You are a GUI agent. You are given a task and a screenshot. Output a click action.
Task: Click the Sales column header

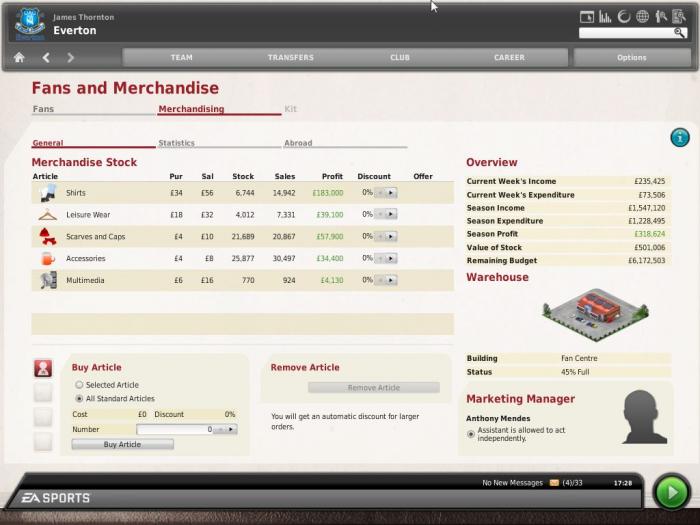pyautogui.click(x=285, y=176)
